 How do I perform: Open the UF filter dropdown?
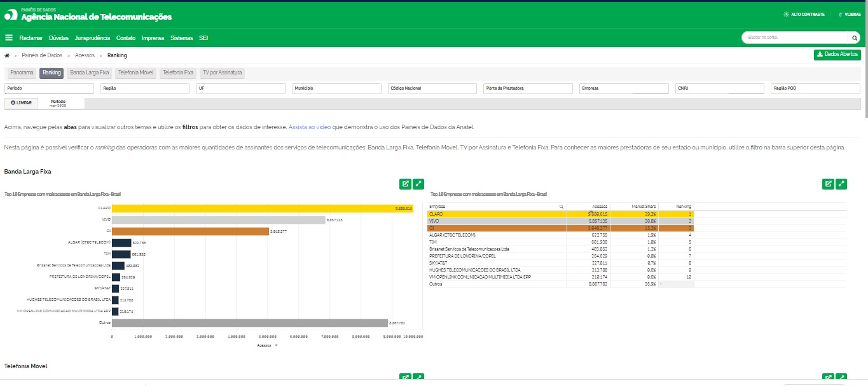[x=240, y=88]
